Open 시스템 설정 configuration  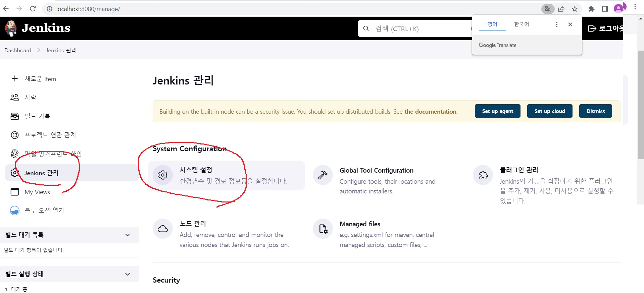tap(227, 175)
